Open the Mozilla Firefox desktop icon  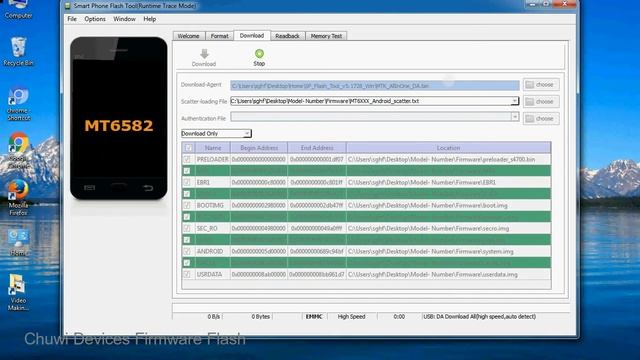point(18,198)
